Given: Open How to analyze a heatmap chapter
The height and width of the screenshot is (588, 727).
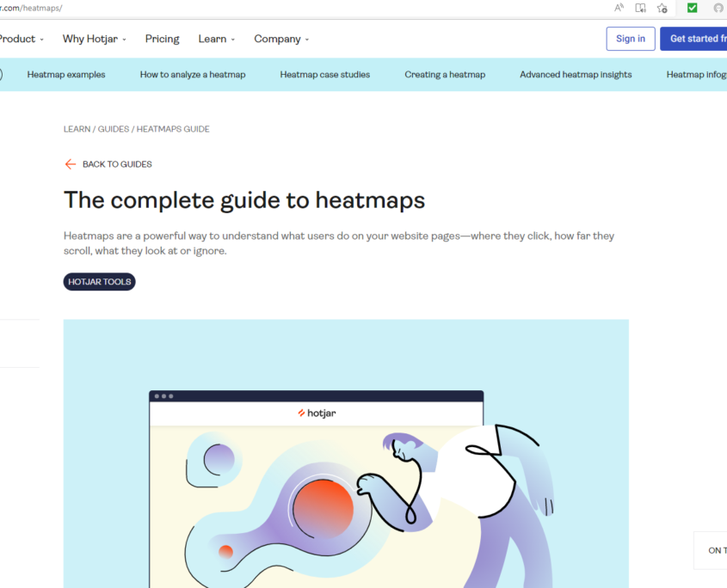Looking at the screenshot, I should click(x=193, y=75).
